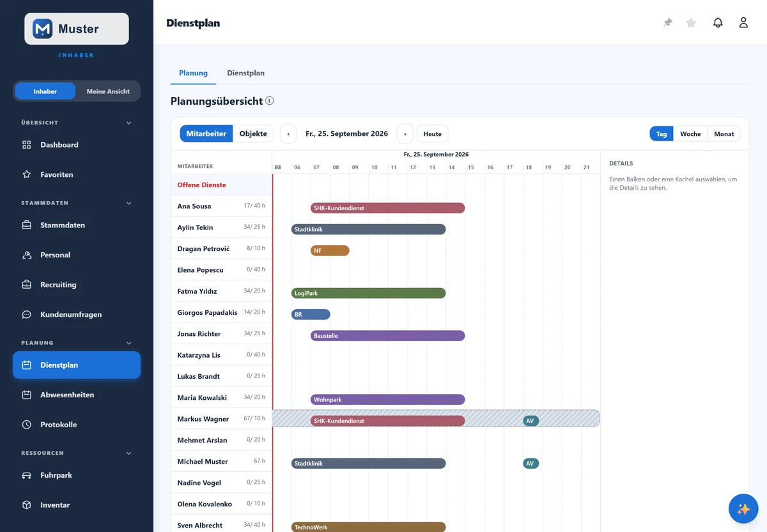
Task: Select Ana Sousa's SHK-Kundendienst shift bar
Action: (387, 208)
